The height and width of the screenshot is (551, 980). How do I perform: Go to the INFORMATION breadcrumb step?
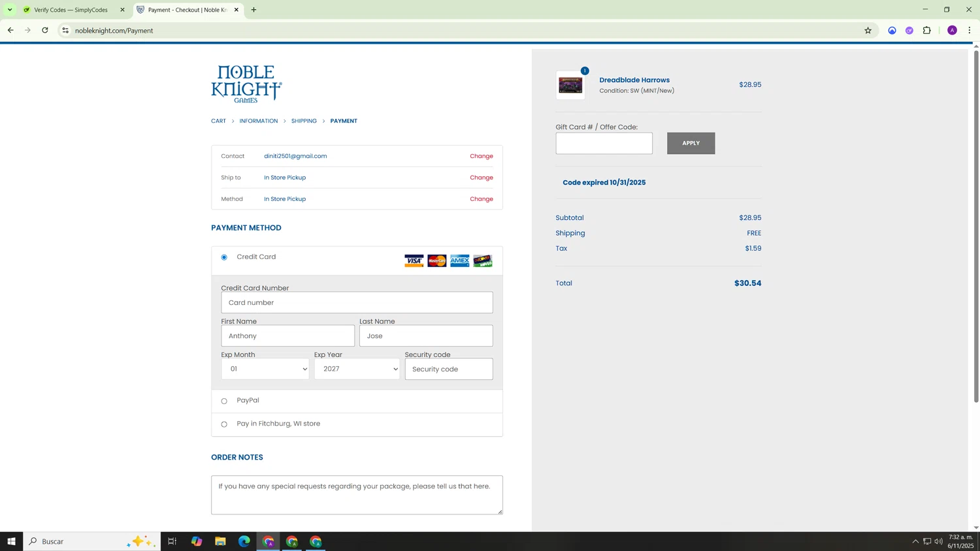click(259, 121)
